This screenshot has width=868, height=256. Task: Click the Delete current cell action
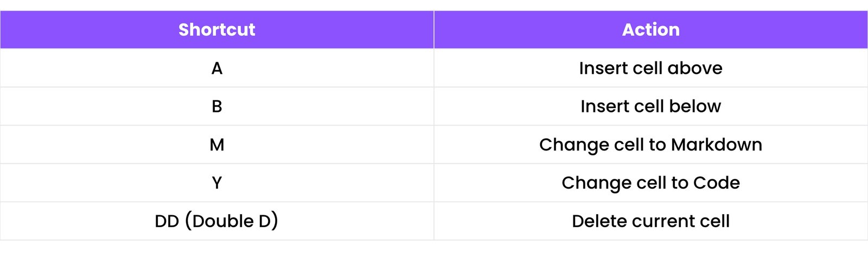click(x=650, y=221)
